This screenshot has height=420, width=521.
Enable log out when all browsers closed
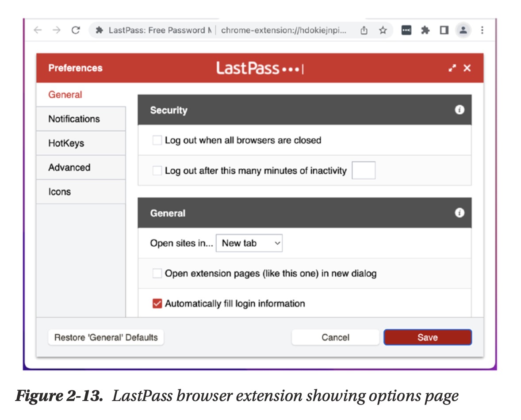157,140
